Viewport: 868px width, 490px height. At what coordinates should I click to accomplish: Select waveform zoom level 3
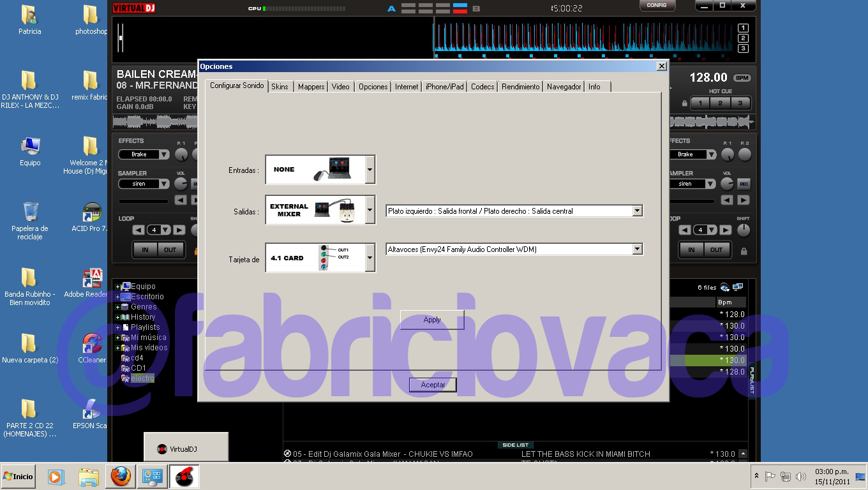[743, 48]
